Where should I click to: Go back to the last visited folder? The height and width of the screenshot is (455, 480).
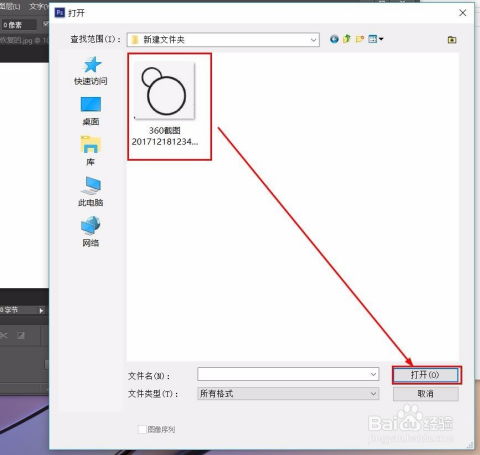[334, 39]
